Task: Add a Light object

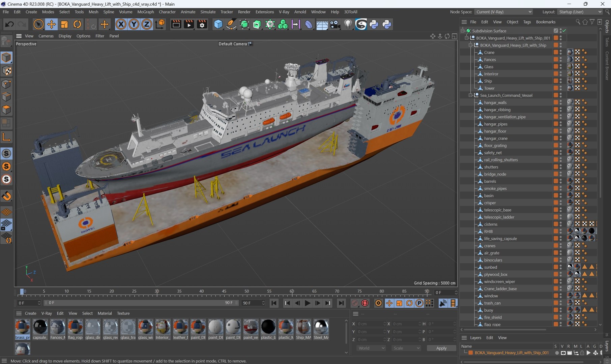Action: (x=348, y=24)
